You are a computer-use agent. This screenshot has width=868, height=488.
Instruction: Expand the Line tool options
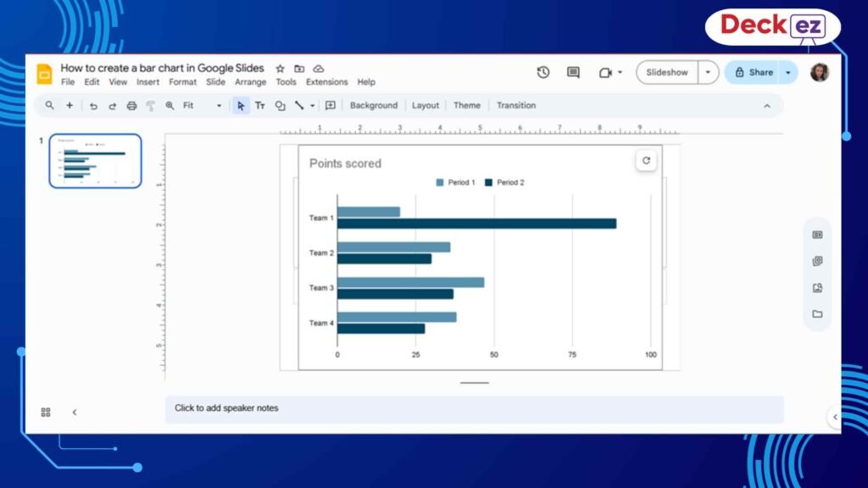311,105
